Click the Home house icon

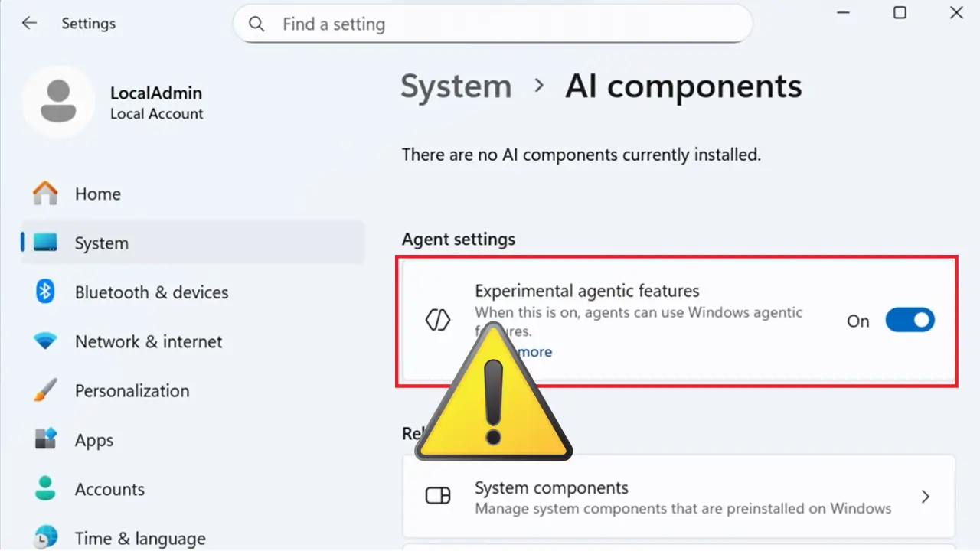(x=45, y=194)
